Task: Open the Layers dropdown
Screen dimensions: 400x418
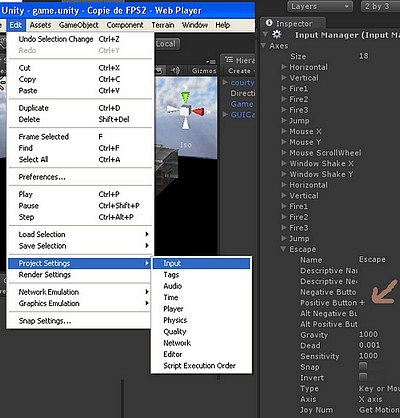Action: pyautogui.click(x=320, y=6)
